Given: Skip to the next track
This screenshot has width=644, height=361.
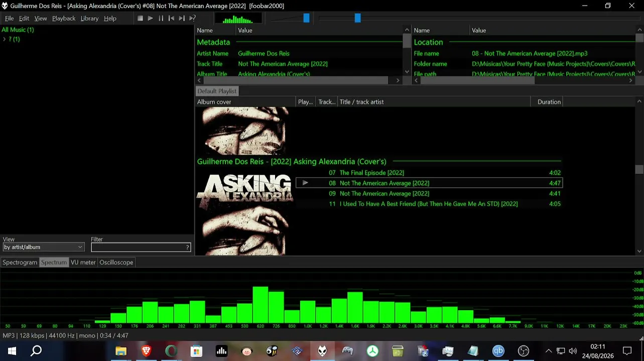Looking at the screenshot, I should tap(182, 18).
